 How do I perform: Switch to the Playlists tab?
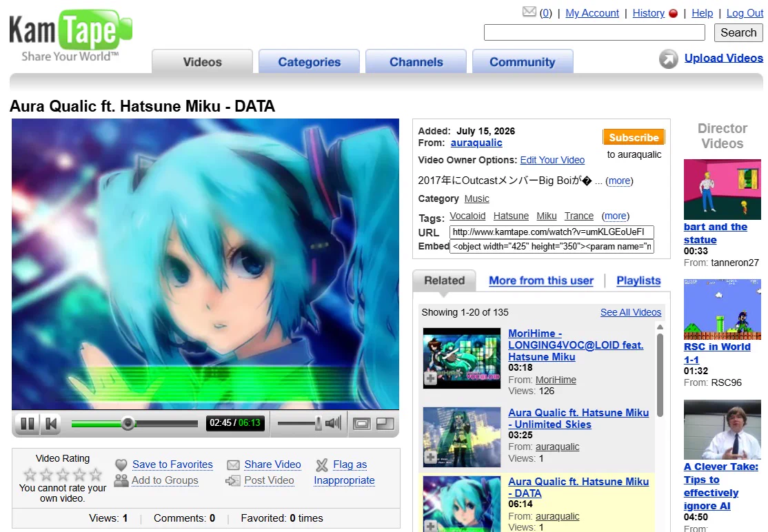tap(638, 280)
